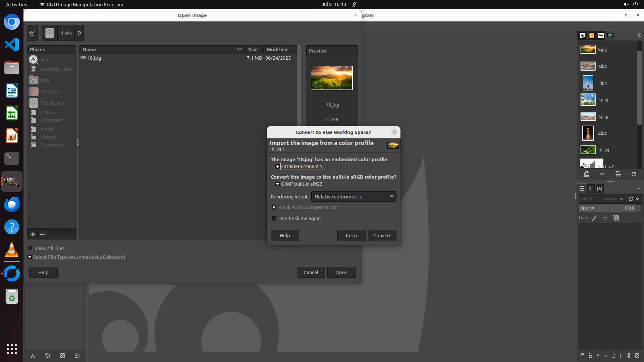Disable Black Point Compensation checkbox

coord(274,207)
